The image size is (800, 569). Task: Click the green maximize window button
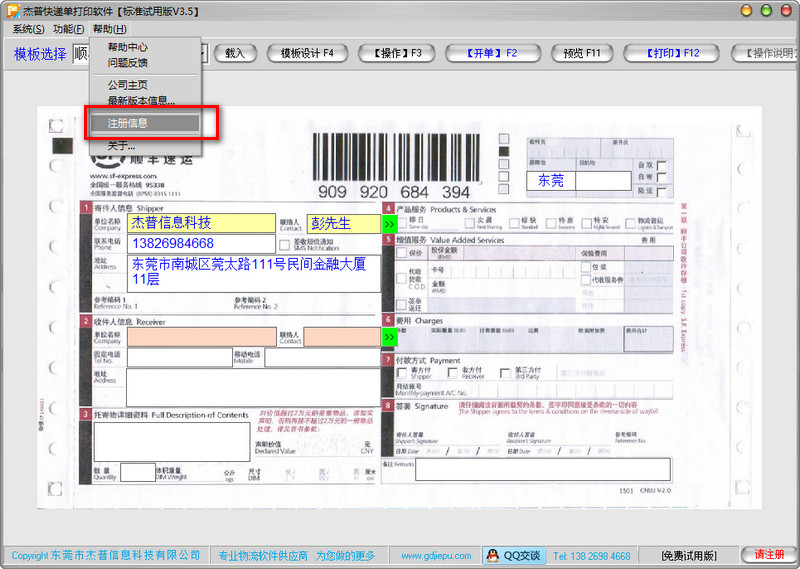click(766, 10)
